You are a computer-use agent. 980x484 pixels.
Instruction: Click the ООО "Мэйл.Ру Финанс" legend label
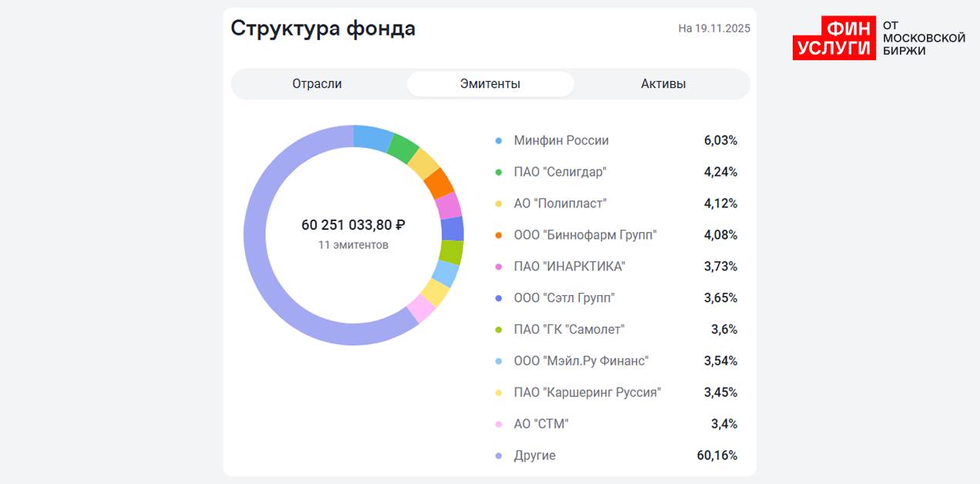[581, 361]
